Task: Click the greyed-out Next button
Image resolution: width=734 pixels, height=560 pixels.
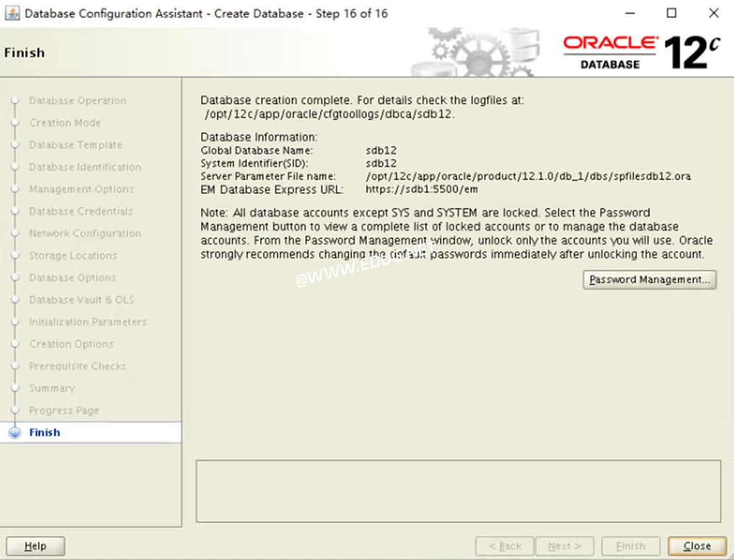Action: point(564,546)
